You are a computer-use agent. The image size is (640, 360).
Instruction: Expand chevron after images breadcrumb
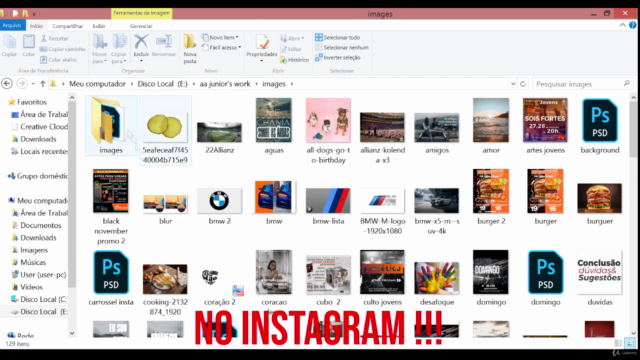point(292,84)
